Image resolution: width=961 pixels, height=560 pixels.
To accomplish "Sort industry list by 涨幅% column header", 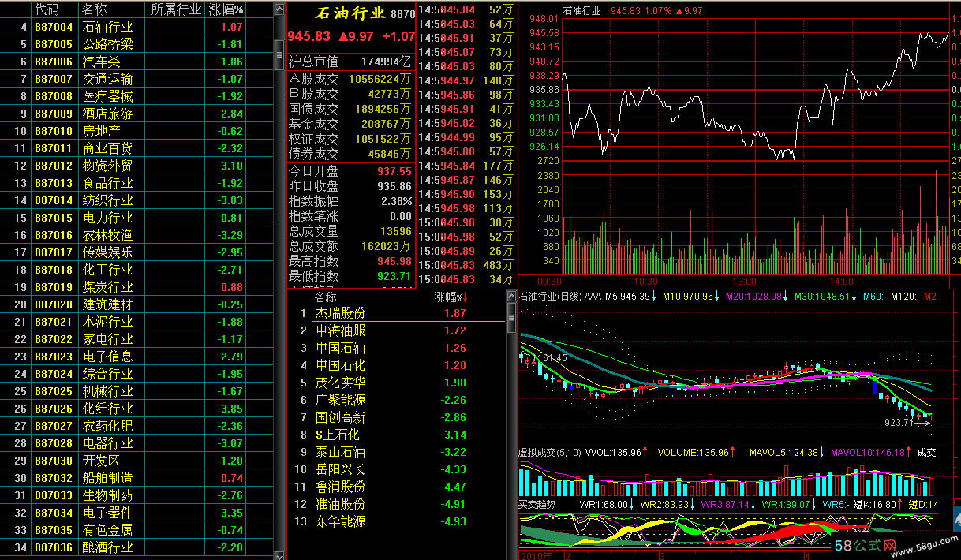I will (x=226, y=9).
